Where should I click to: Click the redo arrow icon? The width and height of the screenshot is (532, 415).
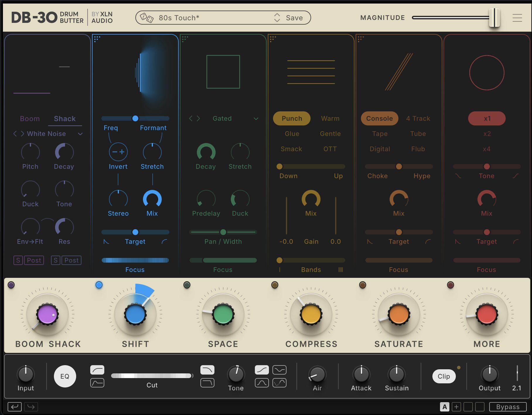(31, 407)
